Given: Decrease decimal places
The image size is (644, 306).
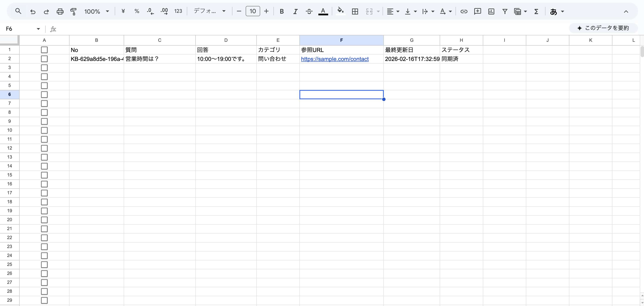Looking at the screenshot, I should point(150,11).
